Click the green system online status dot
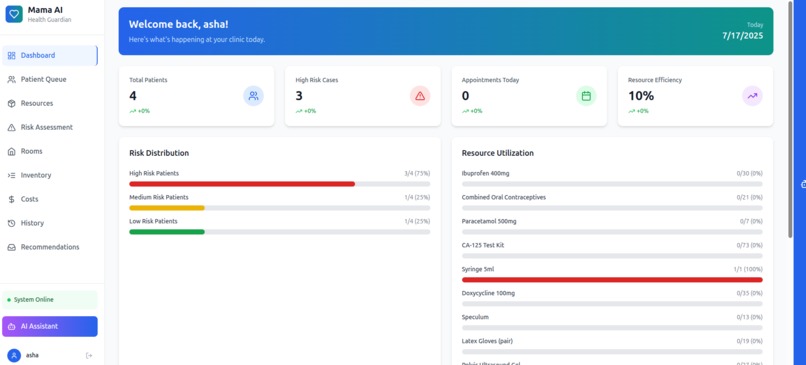Image resolution: width=806 pixels, height=365 pixels. tap(9, 300)
